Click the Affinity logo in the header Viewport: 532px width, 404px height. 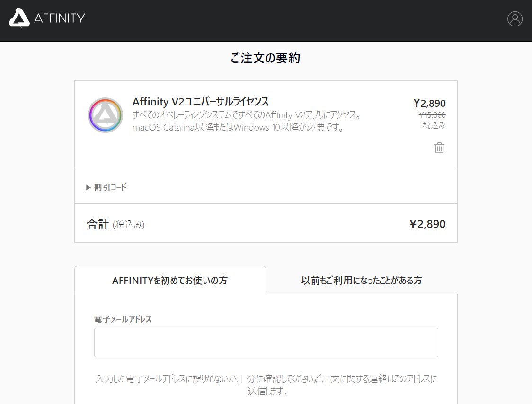46,19
